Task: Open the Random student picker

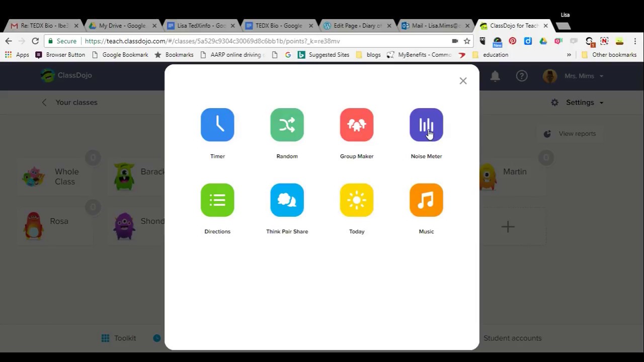Action: 287,125
